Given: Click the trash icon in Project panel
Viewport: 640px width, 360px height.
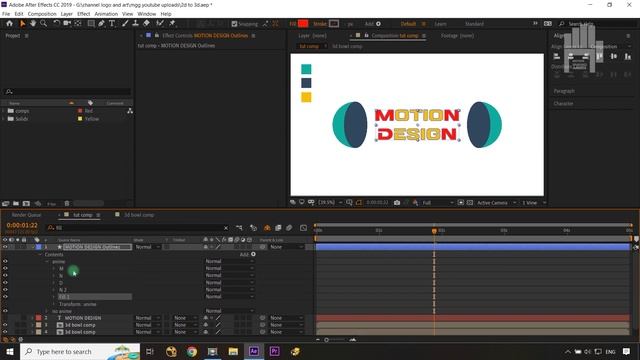Looking at the screenshot, I should [67, 203].
